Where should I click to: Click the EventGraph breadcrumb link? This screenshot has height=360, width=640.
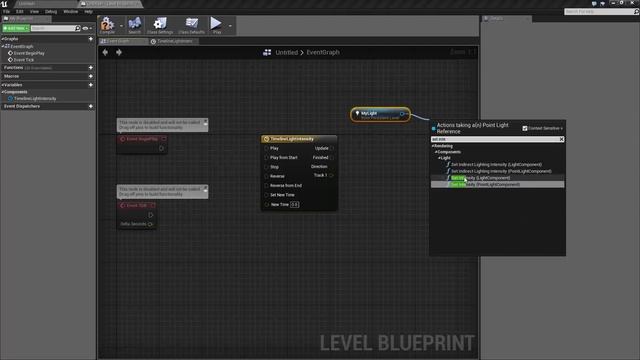(x=323, y=52)
